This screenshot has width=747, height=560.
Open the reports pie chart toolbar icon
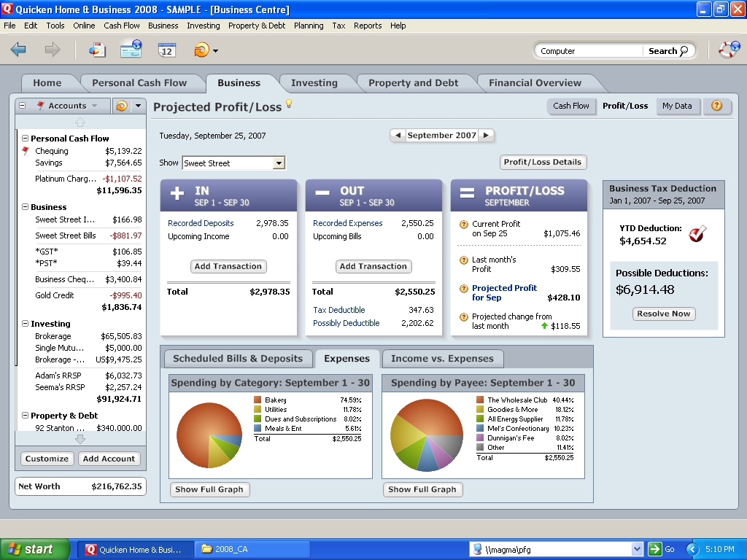click(96, 50)
